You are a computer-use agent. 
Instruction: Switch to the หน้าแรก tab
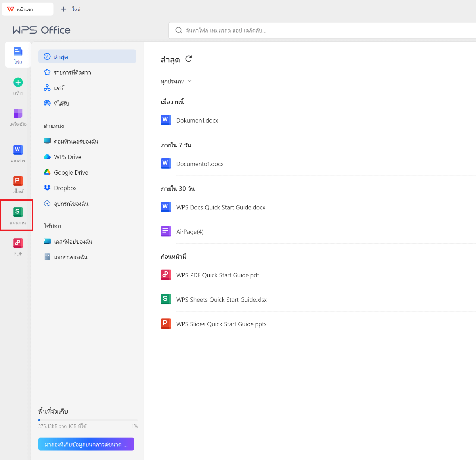tap(27, 9)
